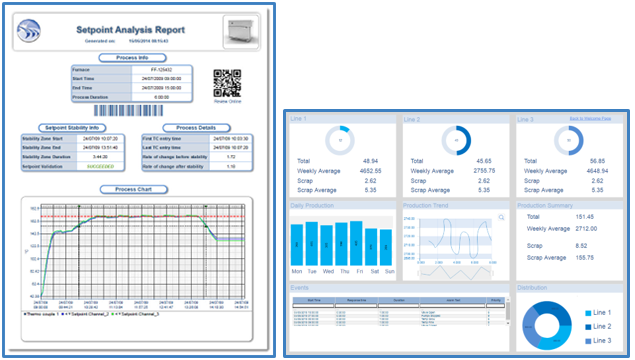The height and width of the screenshot is (360, 635).
Task: Click the zoom magnifier icon in Production Trend
Action: click(501, 218)
